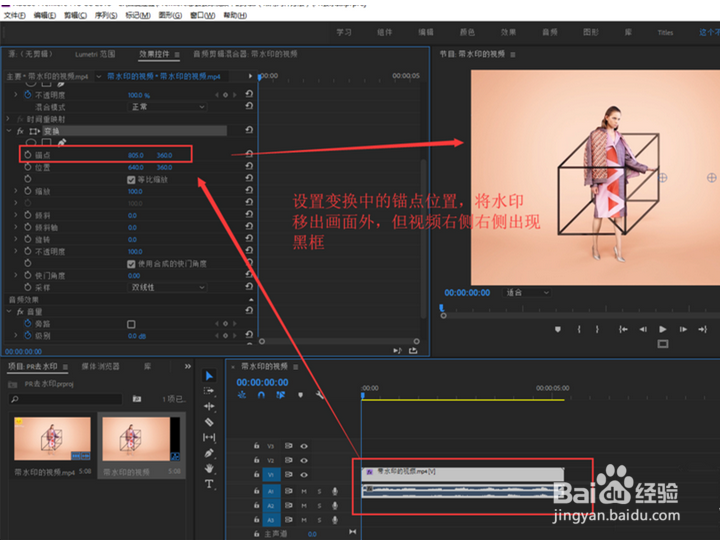Step forward one frame
The width and height of the screenshot is (720, 541).
tap(683, 329)
